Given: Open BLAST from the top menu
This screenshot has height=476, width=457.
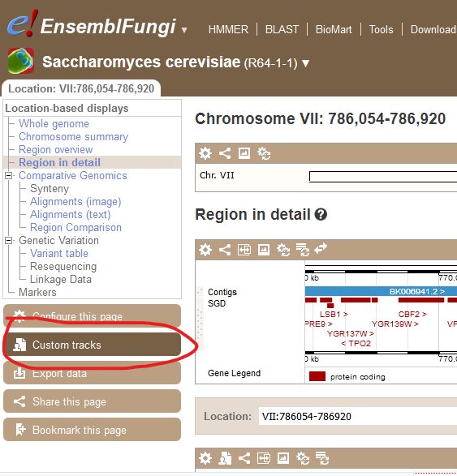Looking at the screenshot, I should (x=282, y=29).
